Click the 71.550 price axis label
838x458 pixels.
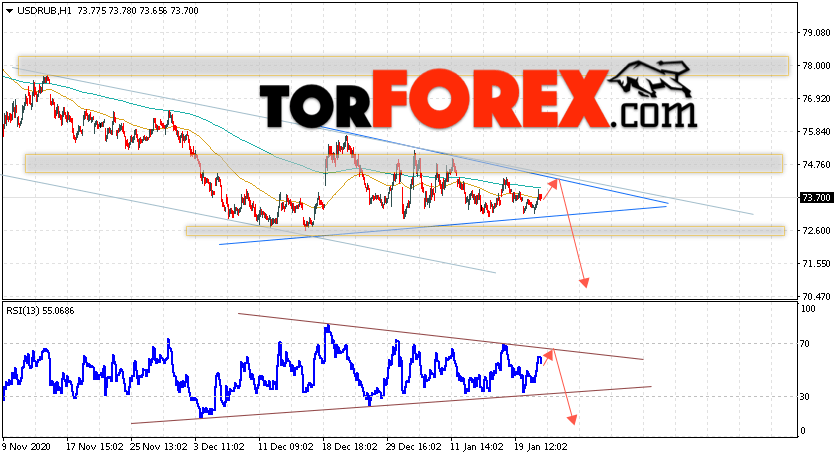tap(816, 263)
